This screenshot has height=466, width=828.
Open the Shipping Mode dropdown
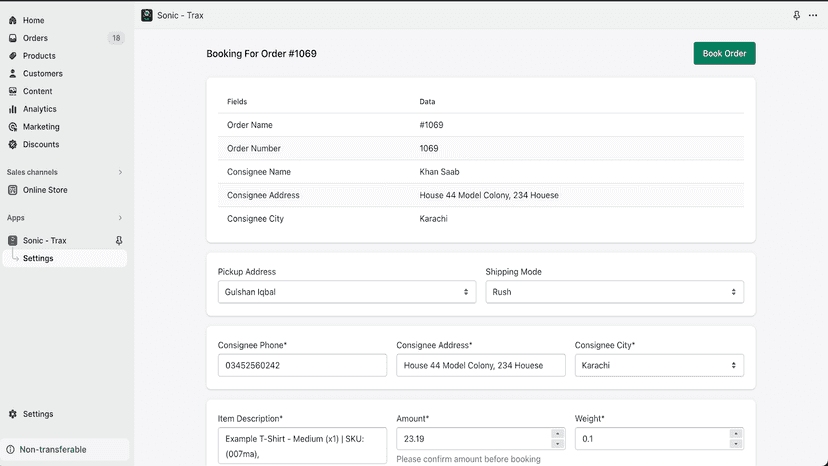click(x=615, y=292)
